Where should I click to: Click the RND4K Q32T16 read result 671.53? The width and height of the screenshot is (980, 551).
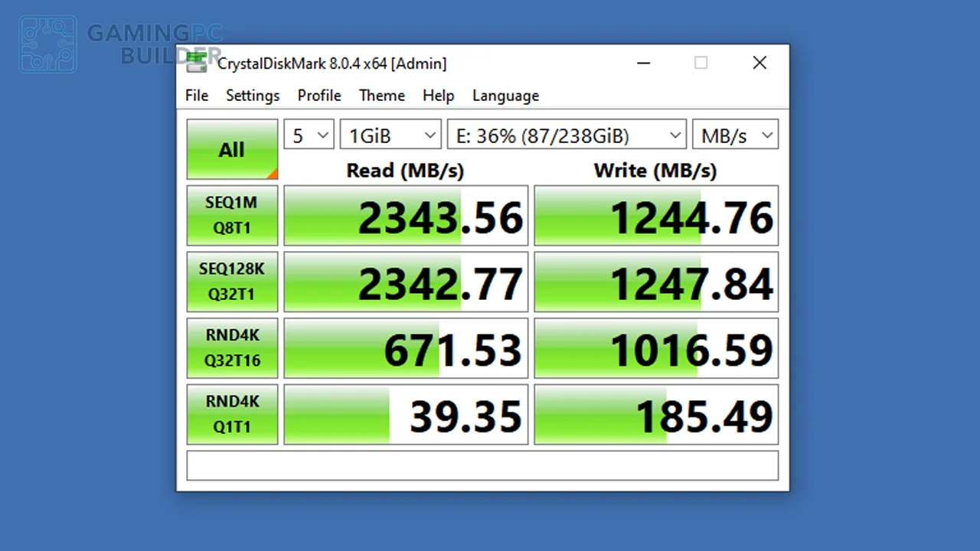(x=406, y=348)
